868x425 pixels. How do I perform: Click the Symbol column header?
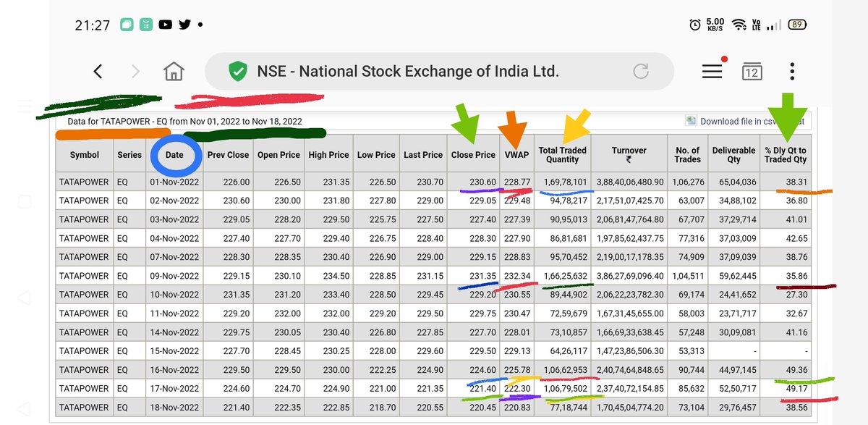point(85,155)
